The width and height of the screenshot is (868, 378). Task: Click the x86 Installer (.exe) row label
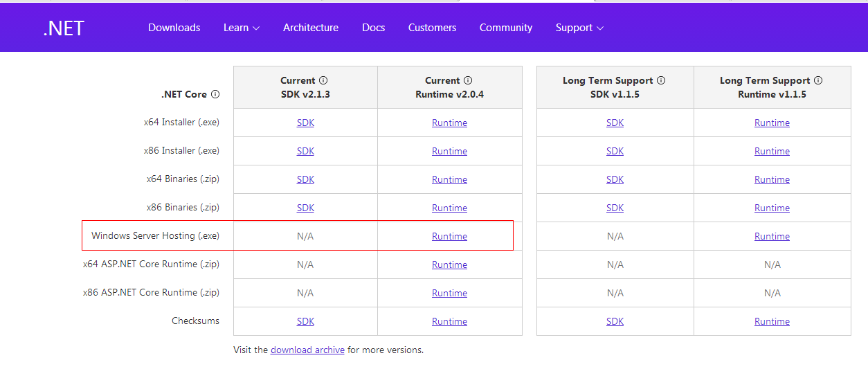click(x=181, y=150)
